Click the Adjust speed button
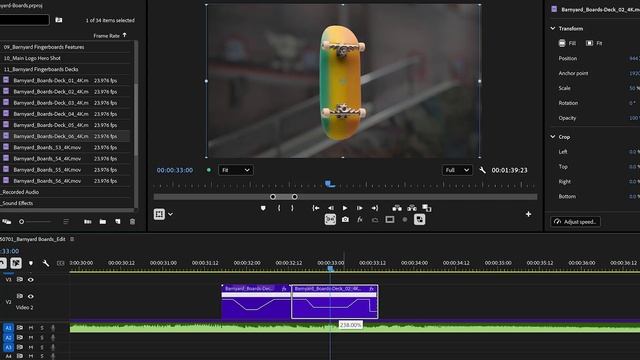The image size is (640, 360). (x=576, y=222)
